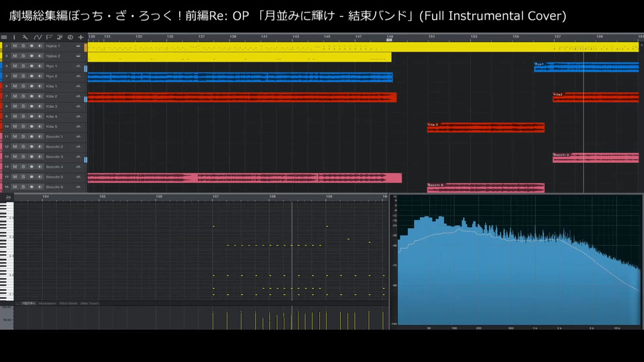
Task: Mute the Kita 5 track
Action: [x=15, y=127]
